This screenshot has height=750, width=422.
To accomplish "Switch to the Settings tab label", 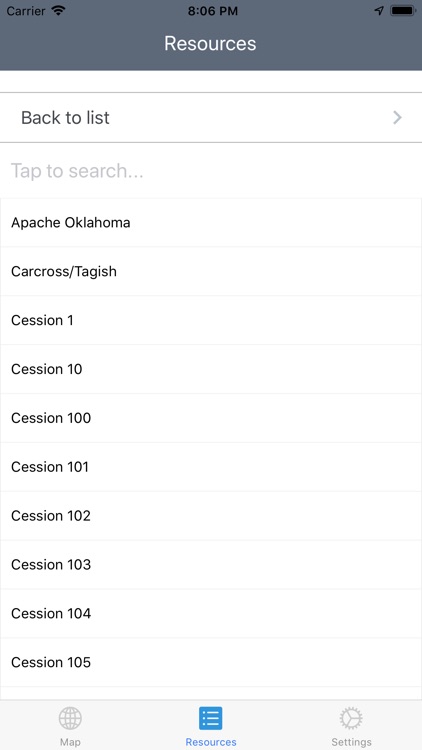I will 351,742.
